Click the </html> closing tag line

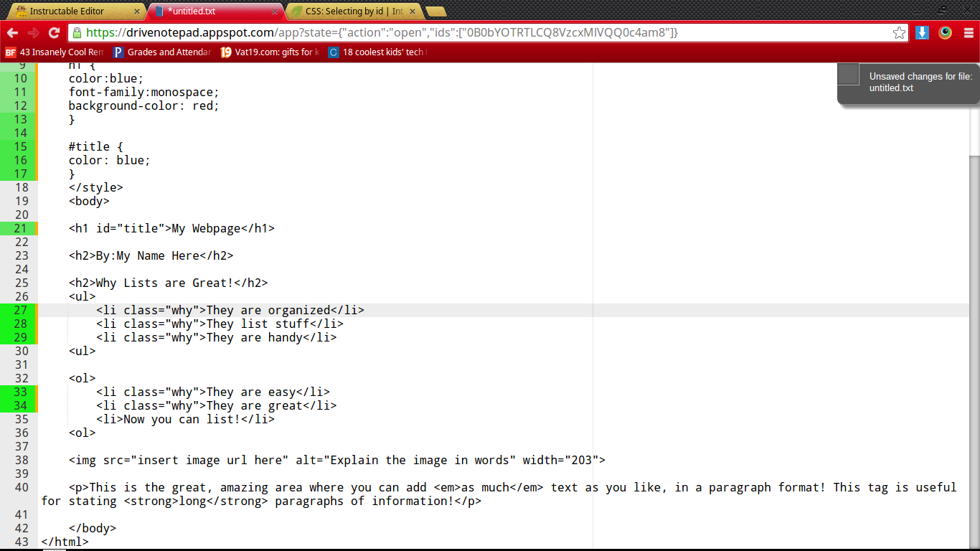65,542
